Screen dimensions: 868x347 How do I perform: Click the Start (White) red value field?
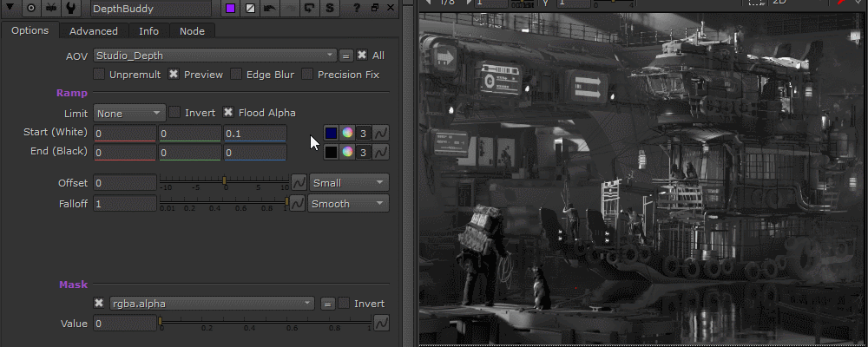124,134
